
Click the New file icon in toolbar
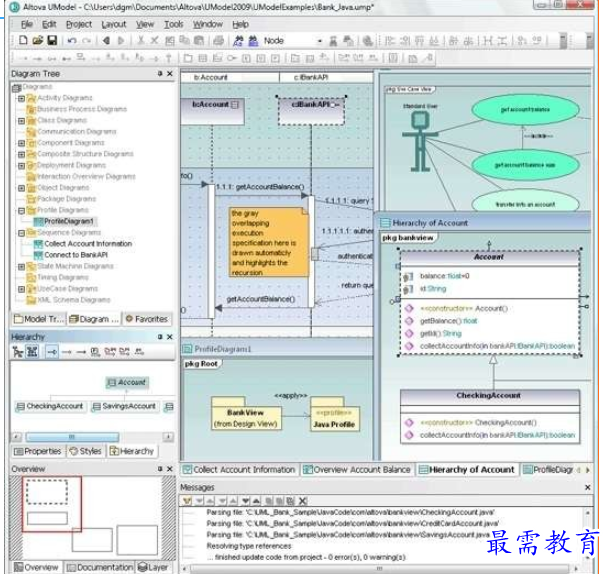23,40
